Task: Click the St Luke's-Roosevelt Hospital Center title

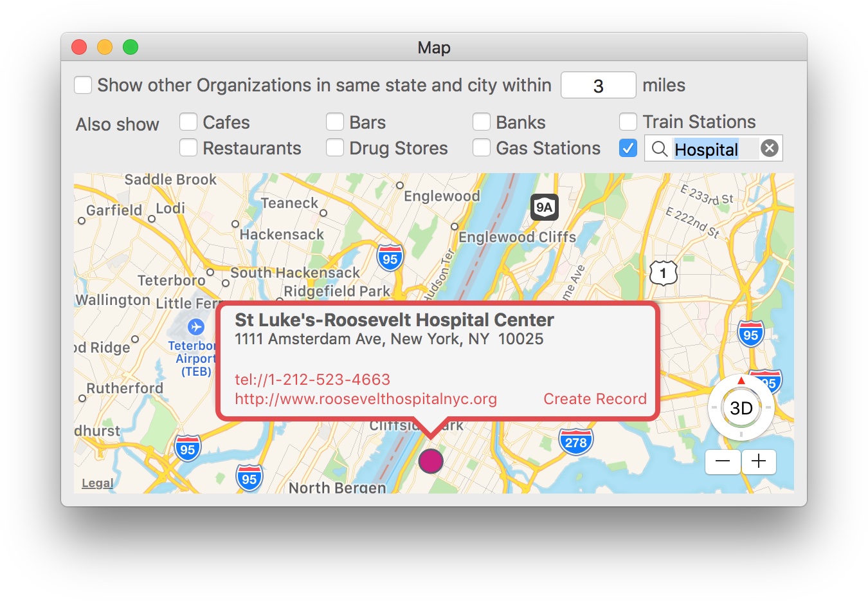Action: point(394,320)
